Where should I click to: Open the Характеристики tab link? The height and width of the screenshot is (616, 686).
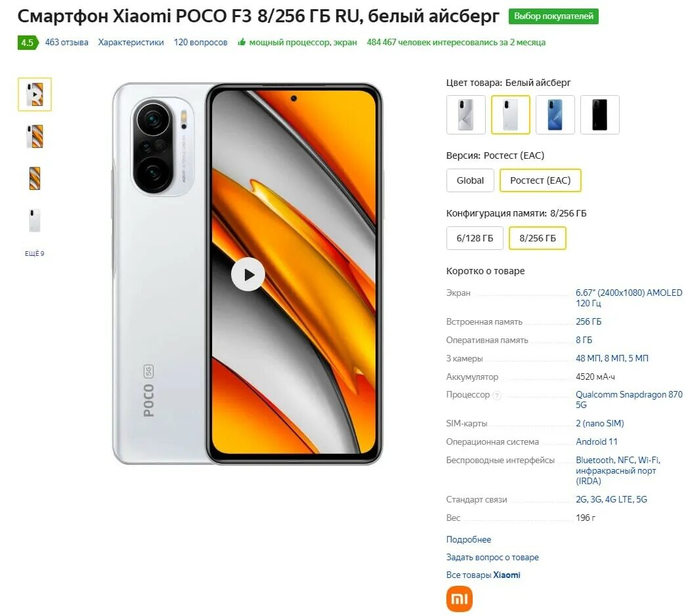pyautogui.click(x=131, y=43)
